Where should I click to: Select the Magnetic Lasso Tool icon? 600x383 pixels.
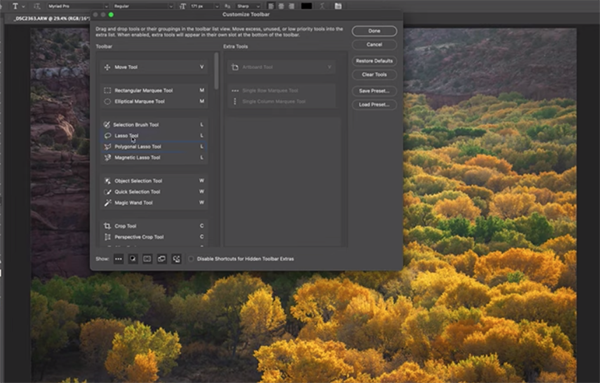pos(108,158)
